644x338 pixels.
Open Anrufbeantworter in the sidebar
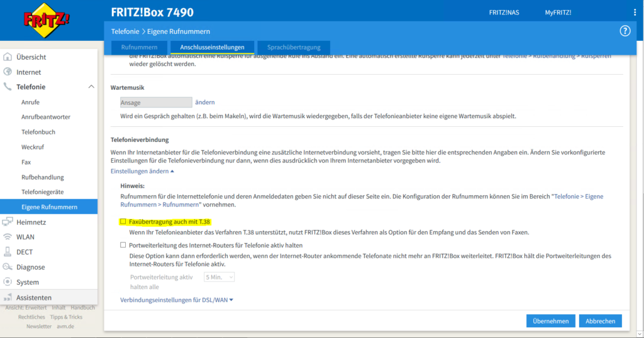(45, 117)
